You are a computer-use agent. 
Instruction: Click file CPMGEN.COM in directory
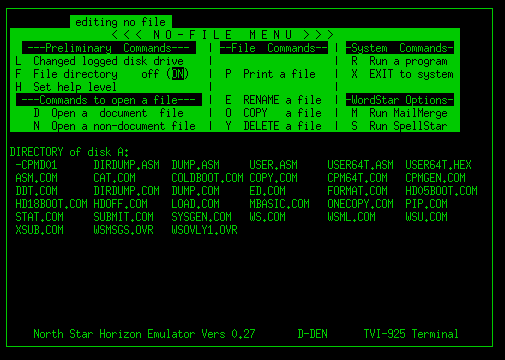pos(435,178)
